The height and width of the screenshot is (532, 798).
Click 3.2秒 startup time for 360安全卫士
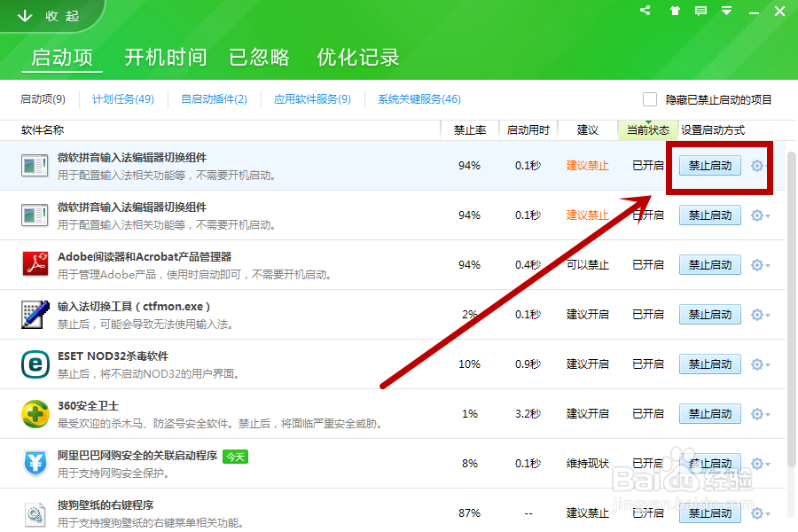[528, 414]
